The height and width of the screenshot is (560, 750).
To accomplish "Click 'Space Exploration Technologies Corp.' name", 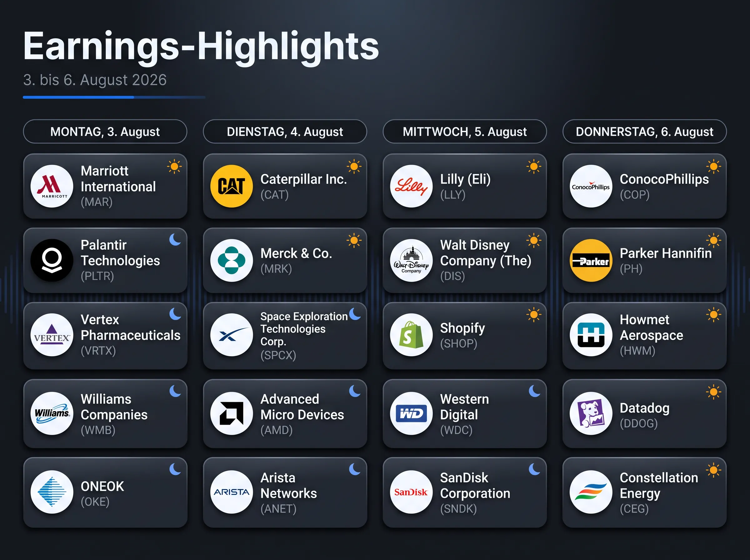I will [x=304, y=329].
